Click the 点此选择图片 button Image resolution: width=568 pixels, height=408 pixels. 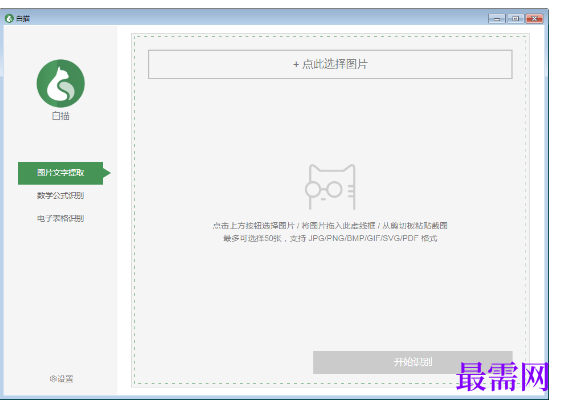tap(330, 64)
